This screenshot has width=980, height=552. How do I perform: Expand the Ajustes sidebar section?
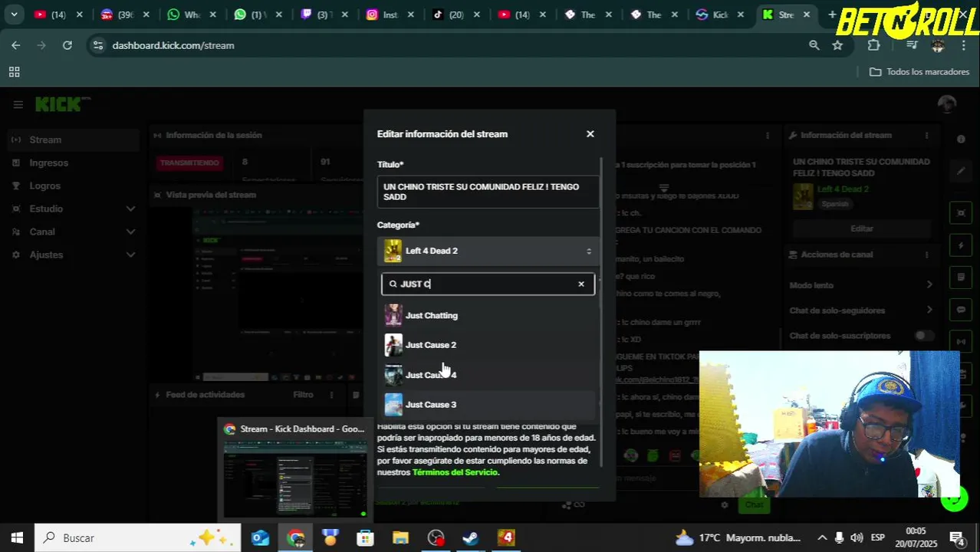coord(73,255)
